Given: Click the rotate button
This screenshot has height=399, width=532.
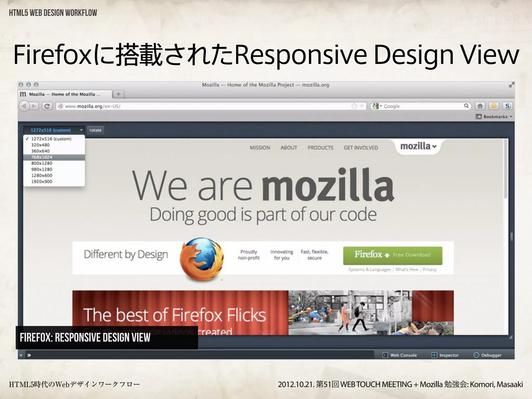Looking at the screenshot, I should [x=95, y=130].
